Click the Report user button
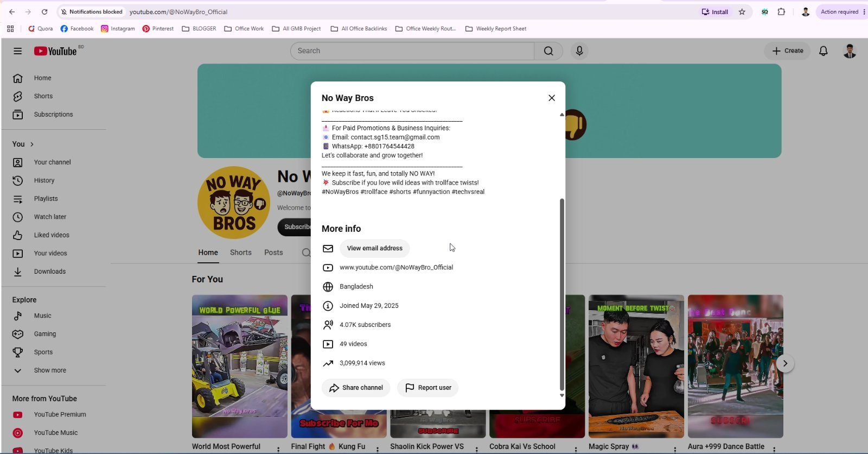 tap(428, 388)
